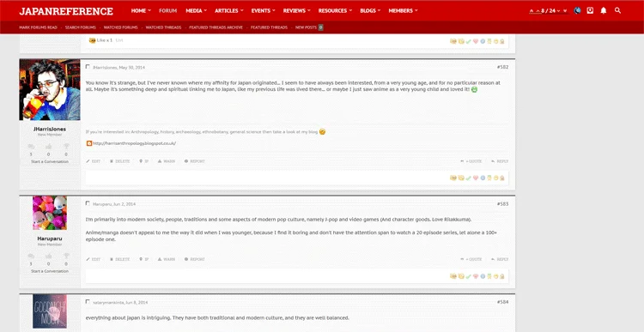Open post permalink #582
The width and height of the screenshot is (644, 332).
(502, 67)
